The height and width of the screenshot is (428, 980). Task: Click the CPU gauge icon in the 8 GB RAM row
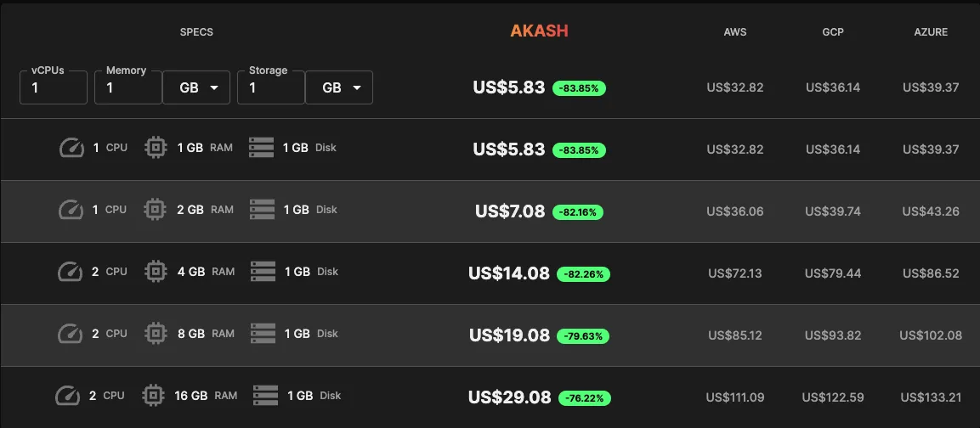(x=70, y=334)
